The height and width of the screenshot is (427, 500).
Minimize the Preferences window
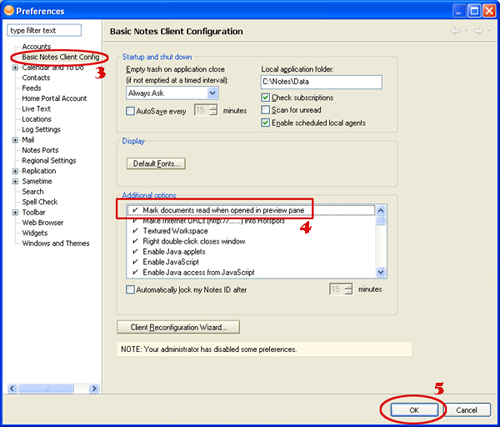[x=459, y=11]
